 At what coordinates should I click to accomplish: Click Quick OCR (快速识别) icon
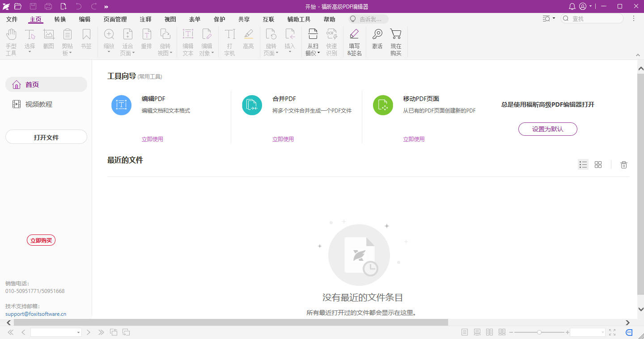331,42
